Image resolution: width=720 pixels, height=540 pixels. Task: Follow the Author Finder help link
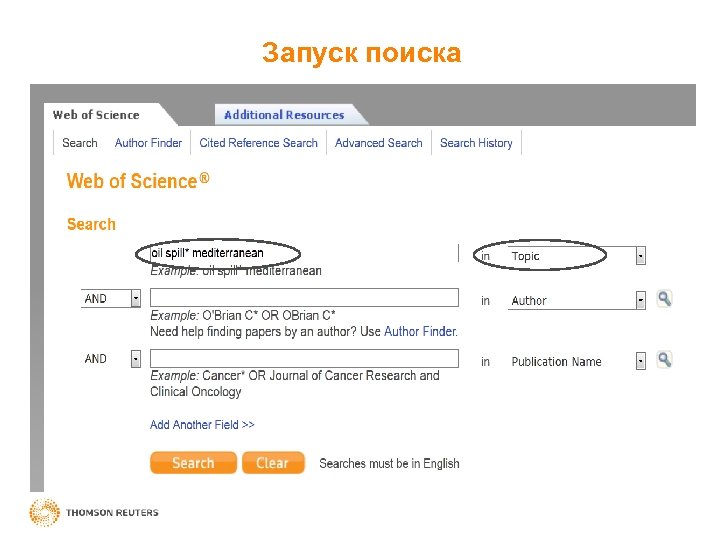[421, 331]
